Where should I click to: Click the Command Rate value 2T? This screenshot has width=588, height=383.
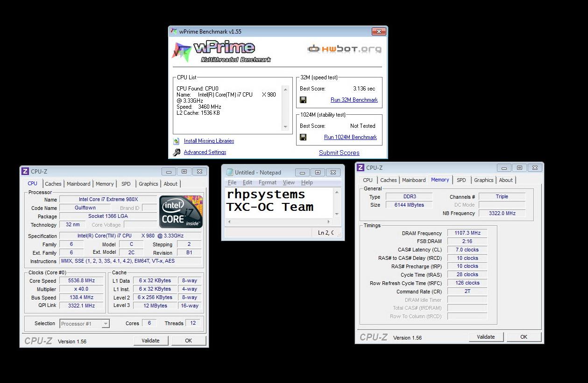(467, 292)
